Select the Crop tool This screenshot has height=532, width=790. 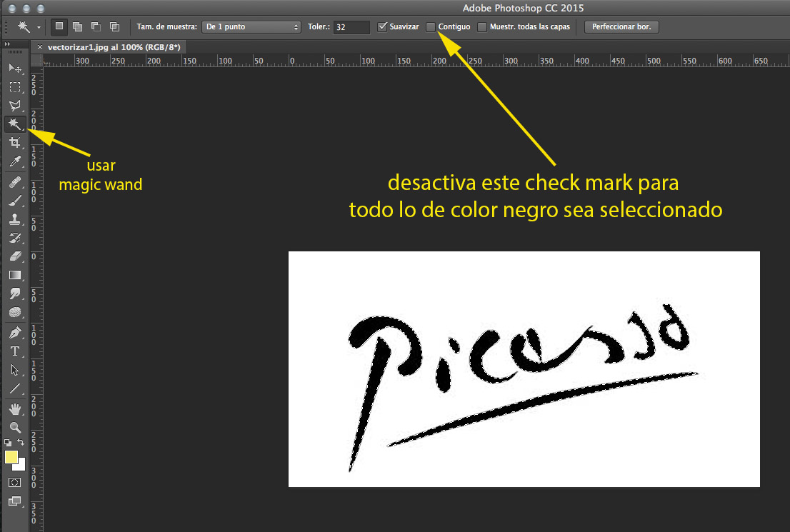[x=15, y=143]
